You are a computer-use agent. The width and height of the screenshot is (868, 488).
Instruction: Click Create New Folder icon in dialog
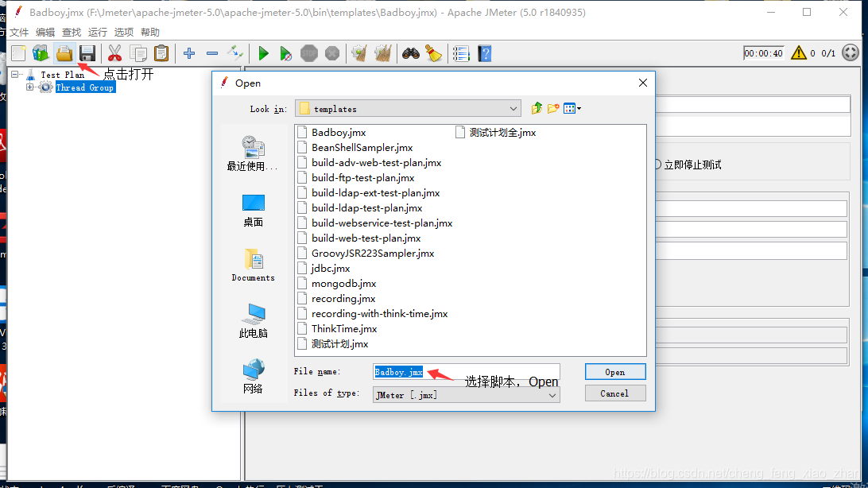[553, 108]
